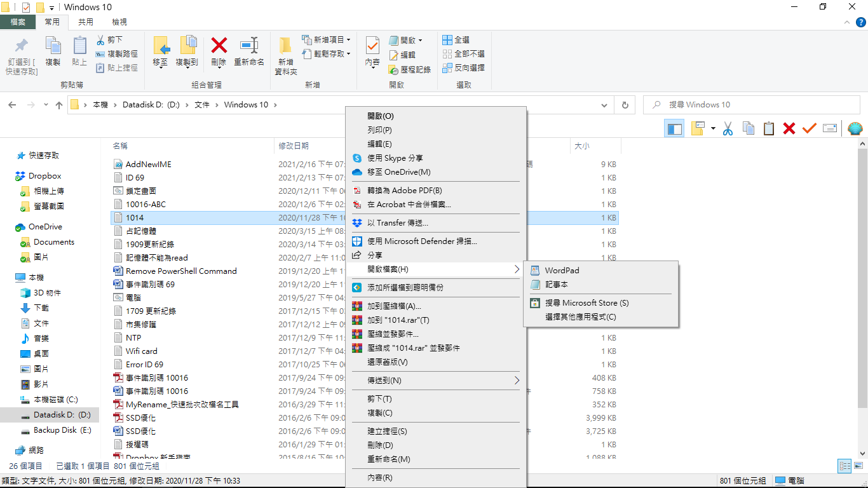Image resolution: width=868 pixels, height=488 pixels.
Task: Click the ribbon 複製 (copy) icon
Action: point(53,50)
